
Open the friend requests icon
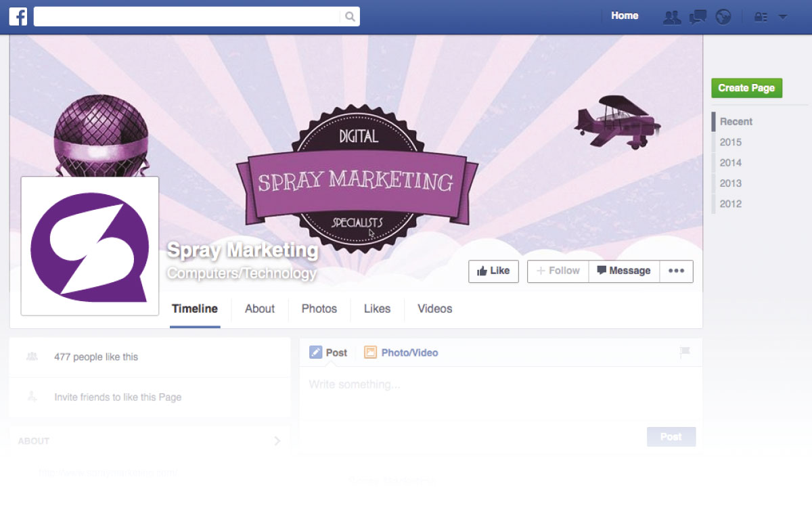tap(672, 17)
